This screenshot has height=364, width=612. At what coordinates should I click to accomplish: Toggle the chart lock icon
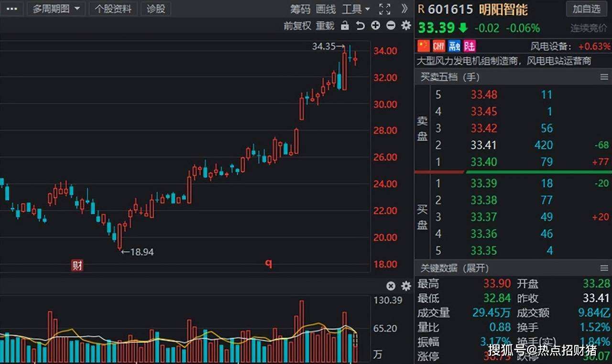point(345,26)
